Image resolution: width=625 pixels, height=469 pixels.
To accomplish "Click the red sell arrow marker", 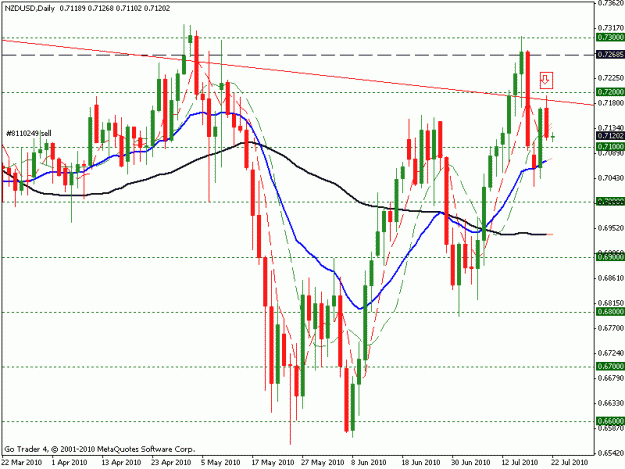I will pos(546,80).
